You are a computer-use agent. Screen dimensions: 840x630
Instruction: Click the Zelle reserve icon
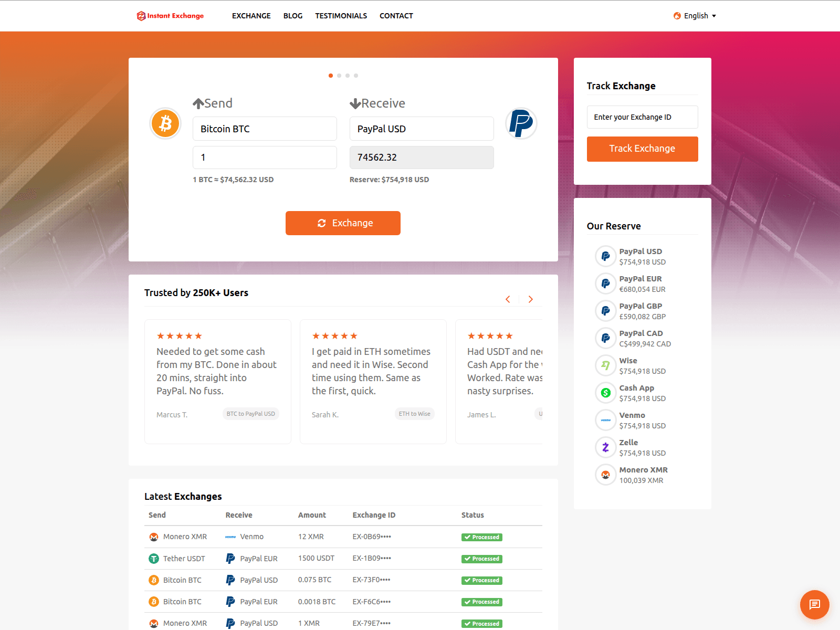[x=605, y=447]
